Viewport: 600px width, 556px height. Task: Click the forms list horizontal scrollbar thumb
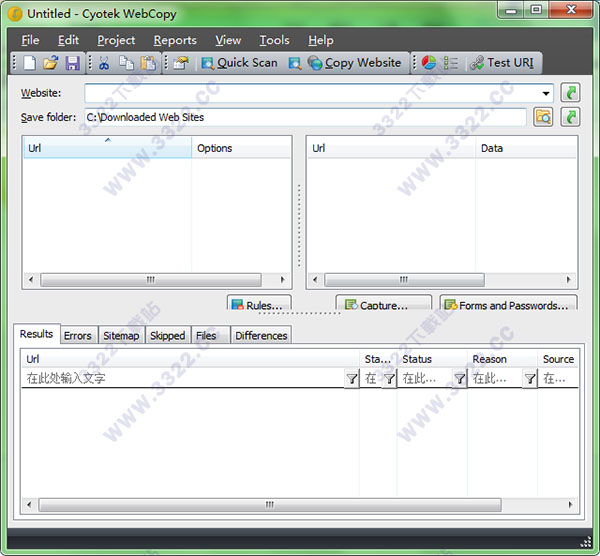[404, 279]
